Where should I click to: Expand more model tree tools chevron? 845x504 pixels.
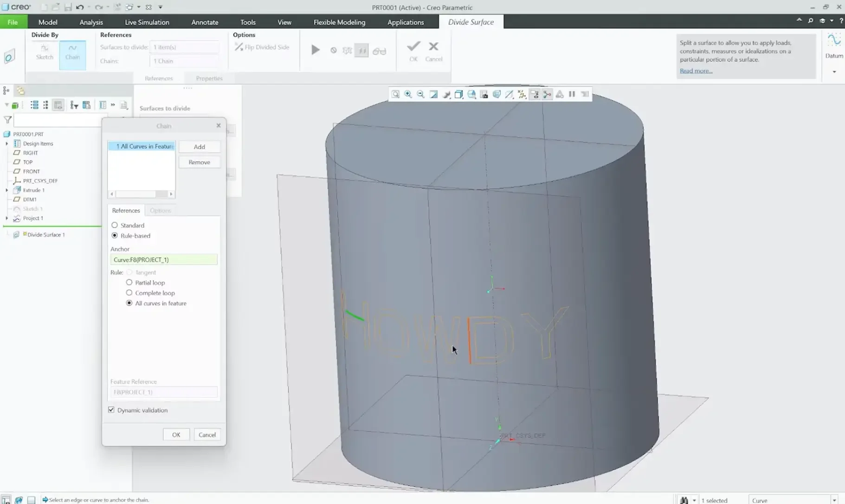[x=113, y=105]
